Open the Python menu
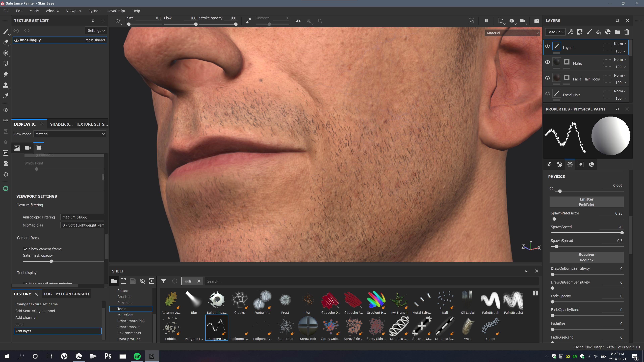The width and height of the screenshot is (644, 362). click(x=94, y=11)
